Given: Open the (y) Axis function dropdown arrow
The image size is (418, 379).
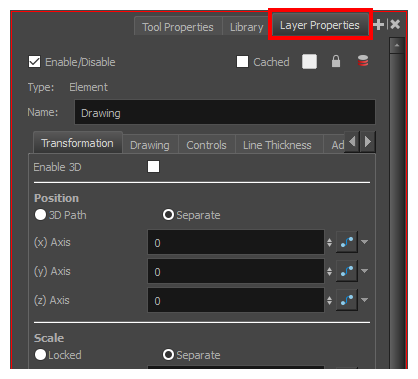Looking at the screenshot, I should pos(365,271).
